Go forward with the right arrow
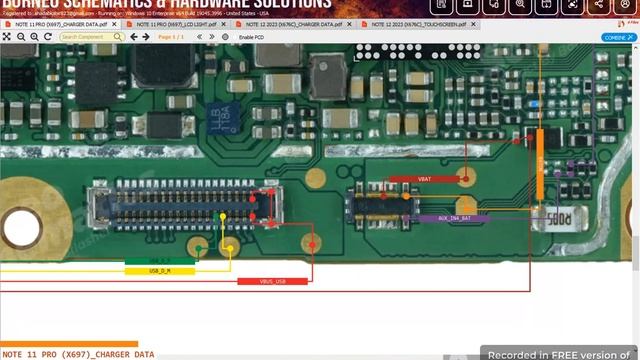640x360 pixels. pos(146,37)
